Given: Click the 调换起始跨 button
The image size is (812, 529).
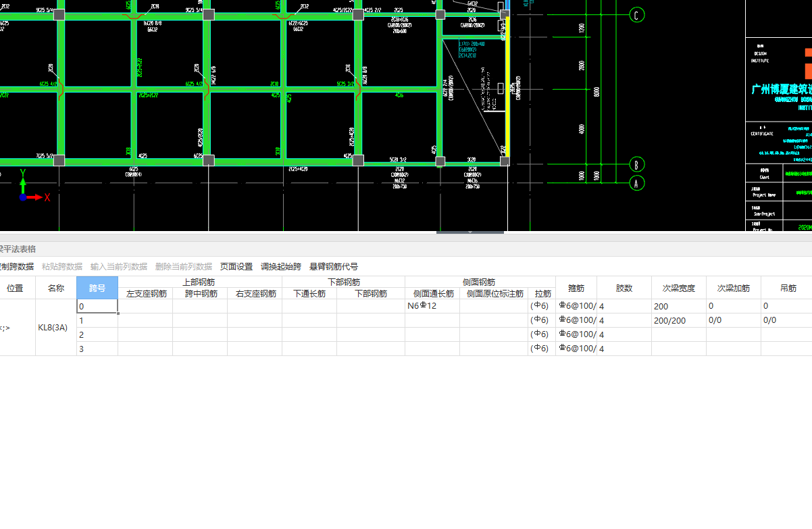Looking at the screenshot, I should click(281, 266).
